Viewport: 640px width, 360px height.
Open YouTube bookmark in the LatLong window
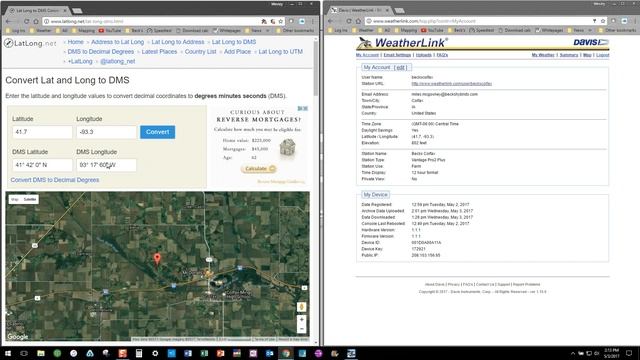(x=110, y=31)
